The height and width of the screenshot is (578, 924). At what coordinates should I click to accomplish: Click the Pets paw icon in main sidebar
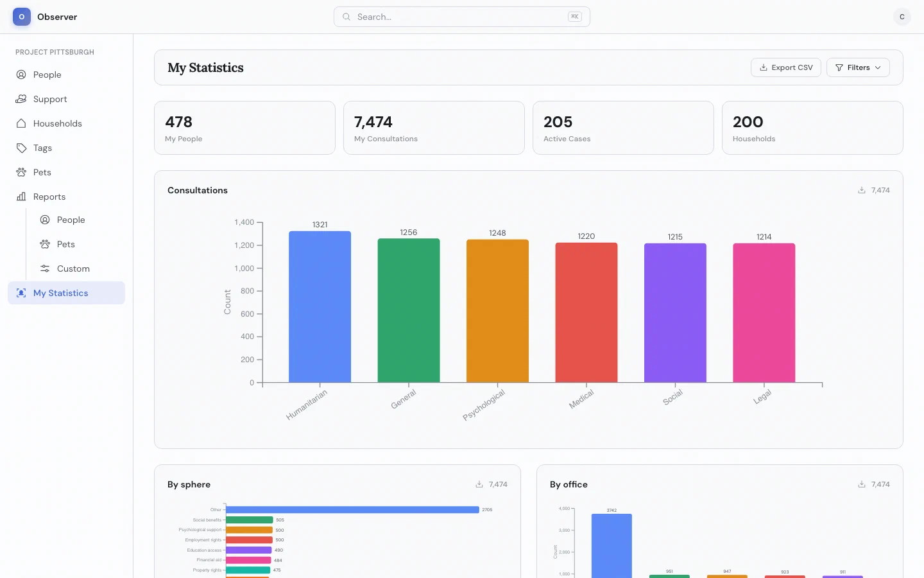point(21,172)
